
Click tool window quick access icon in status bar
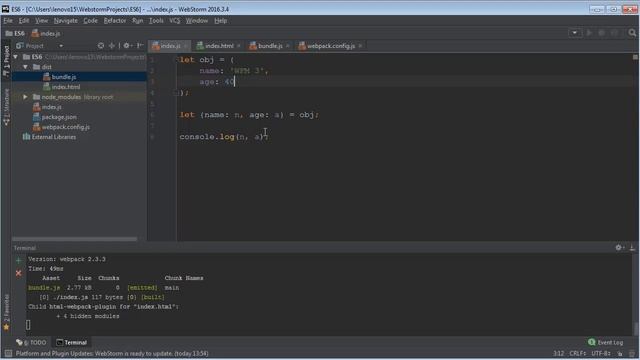coord(8,353)
